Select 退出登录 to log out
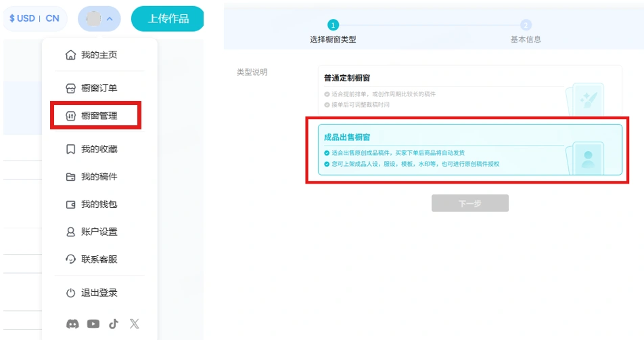 [x=99, y=293]
